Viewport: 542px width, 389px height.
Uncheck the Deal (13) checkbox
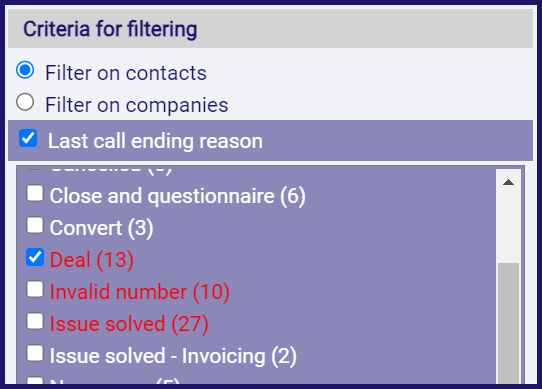[35, 257]
